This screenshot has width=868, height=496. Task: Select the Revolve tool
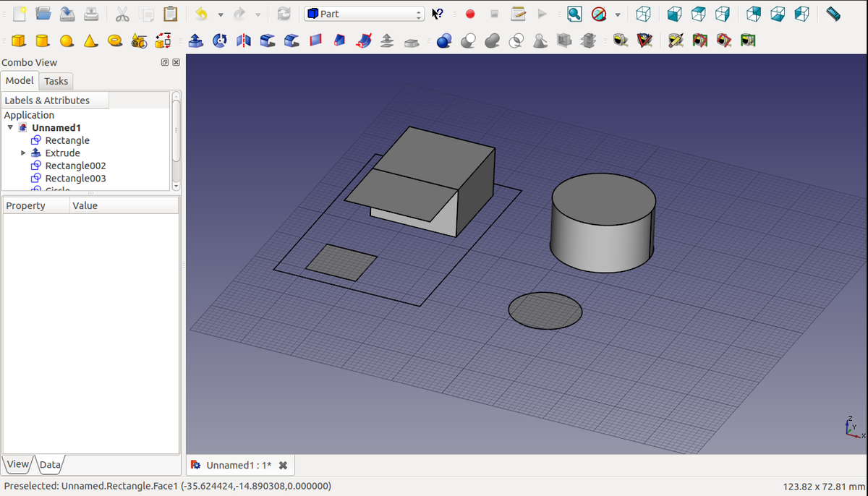[x=219, y=41]
